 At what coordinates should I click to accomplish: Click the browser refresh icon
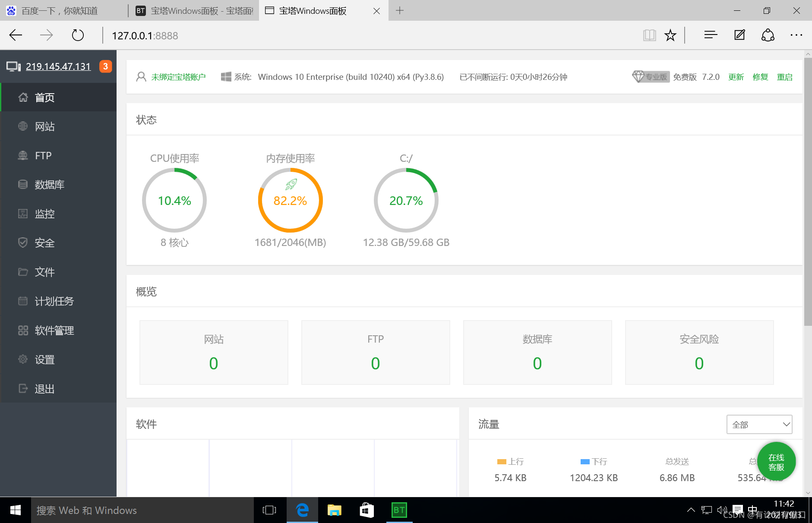tap(78, 35)
